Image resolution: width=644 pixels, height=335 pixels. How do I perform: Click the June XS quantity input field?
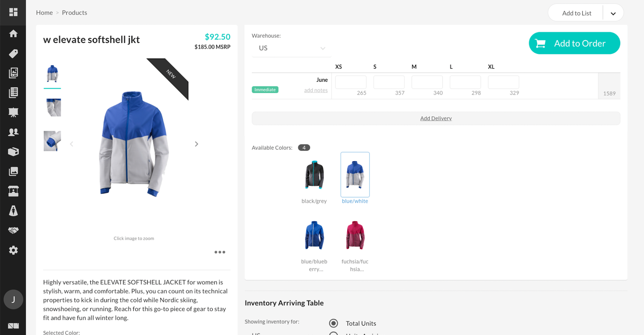(350, 81)
